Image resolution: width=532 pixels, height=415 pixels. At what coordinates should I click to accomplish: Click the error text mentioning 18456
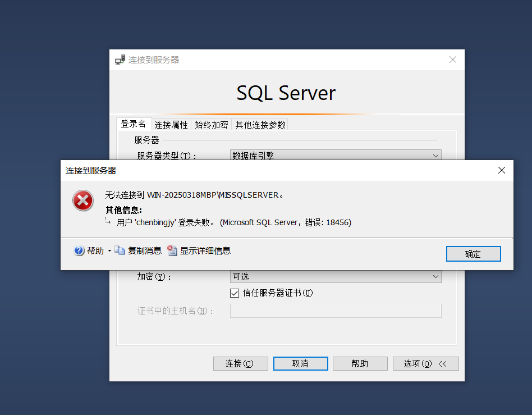click(234, 222)
